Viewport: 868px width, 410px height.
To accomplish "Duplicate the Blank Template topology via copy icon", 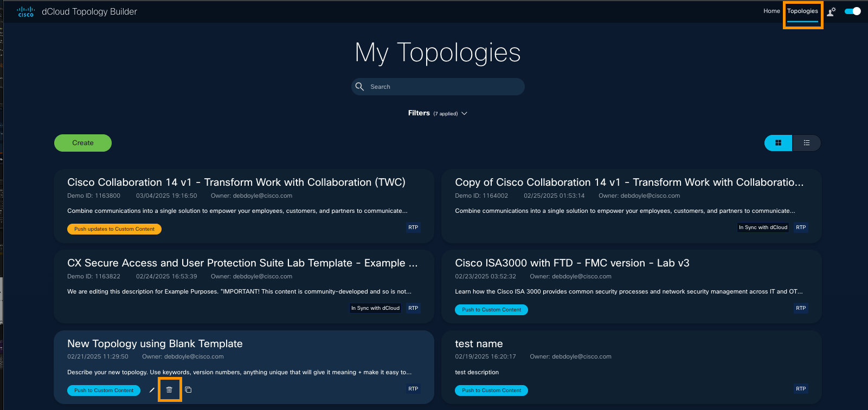I will pos(188,390).
